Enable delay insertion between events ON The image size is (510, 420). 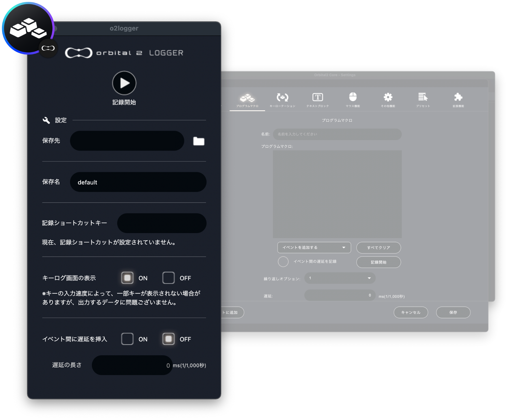[127, 339]
